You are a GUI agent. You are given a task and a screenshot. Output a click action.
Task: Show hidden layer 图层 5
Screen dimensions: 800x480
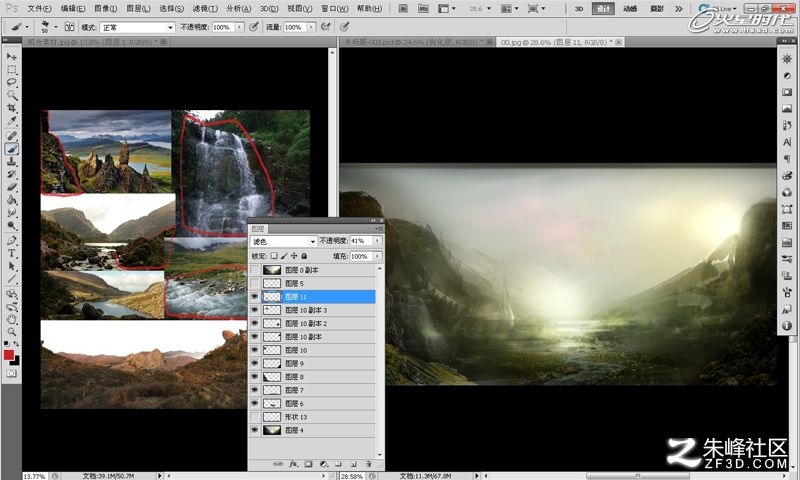[x=254, y=283]
